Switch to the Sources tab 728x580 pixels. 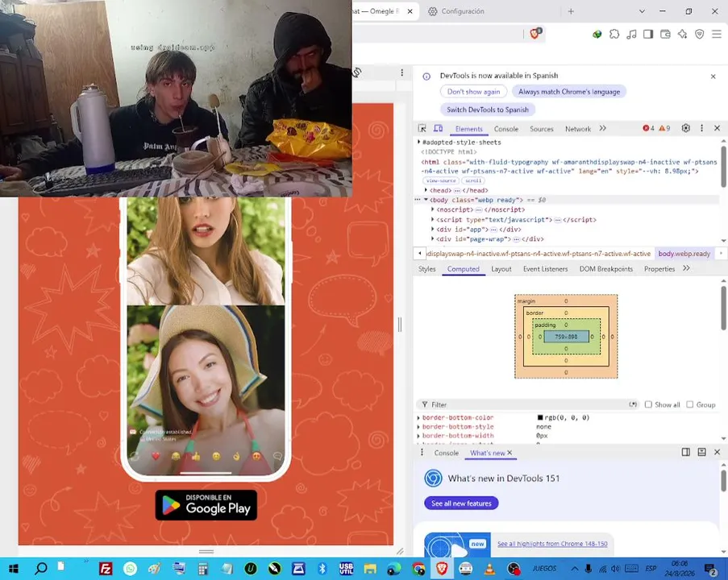(x=541, y=129)
